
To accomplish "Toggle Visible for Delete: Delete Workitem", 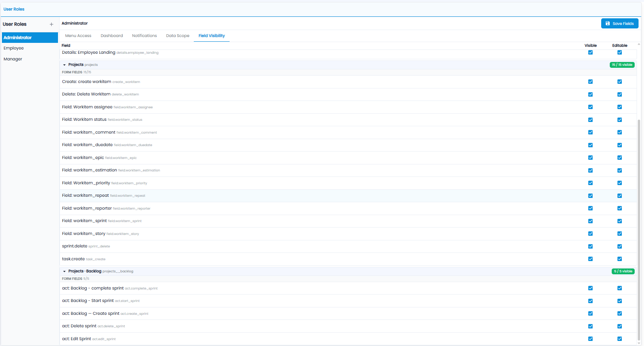I will click(x=590, y=94).
